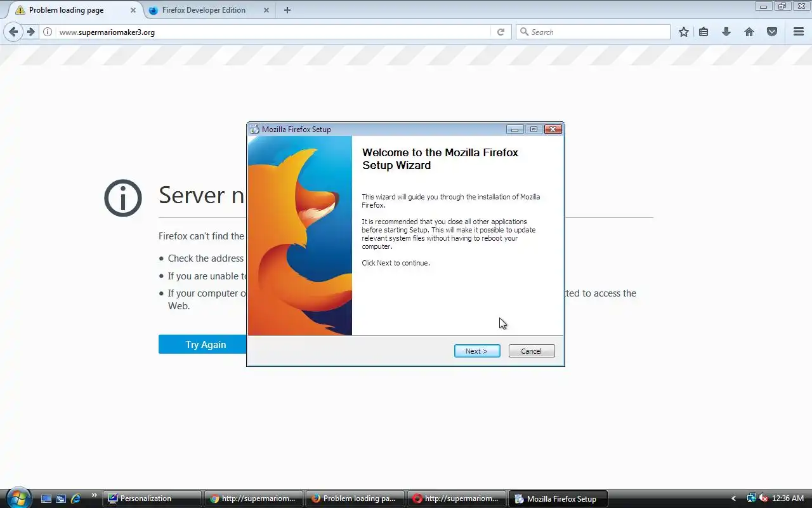The image size is (812, 508).
Task: Open the Firefox hamburger menu
Action: 799,32
